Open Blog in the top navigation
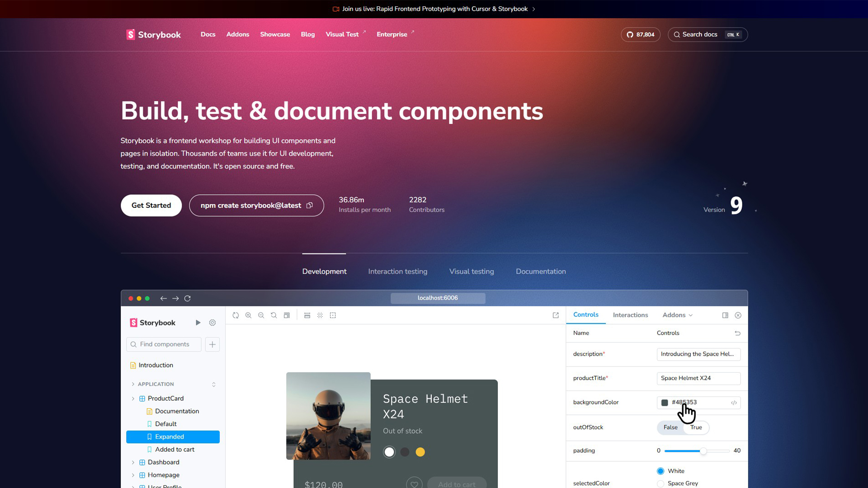This screenshot has height=488, width=868. click(308, 35)
